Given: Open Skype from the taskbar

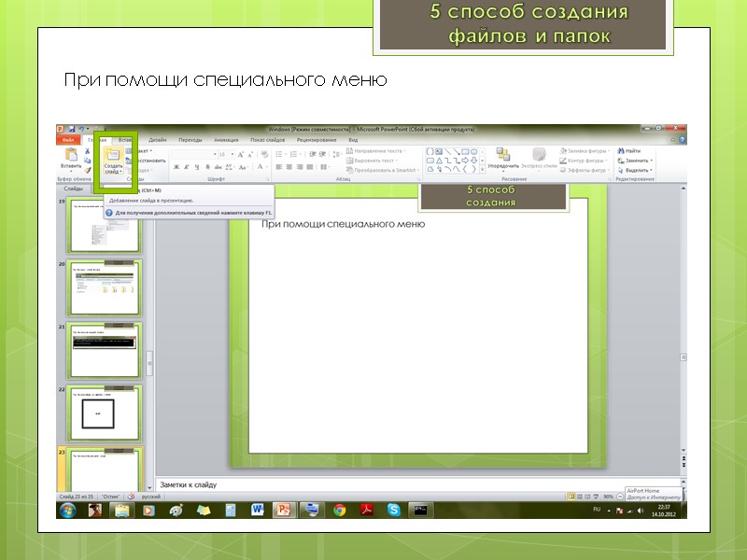Looking at the screenshot, I should click(x=394, y=511).
